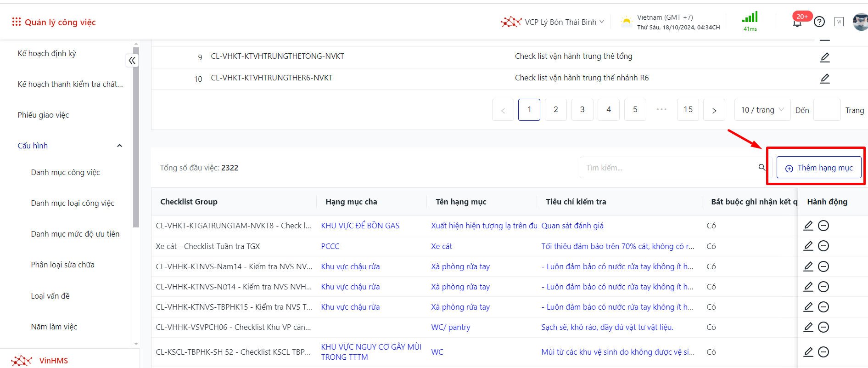Collapse the sidebar with double-chevron icon
868x368 pixels.
[x=132, y=61]
